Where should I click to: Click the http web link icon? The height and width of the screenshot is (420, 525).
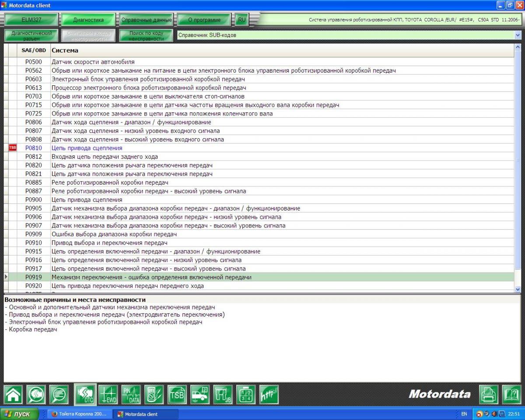tap(269, 394)
